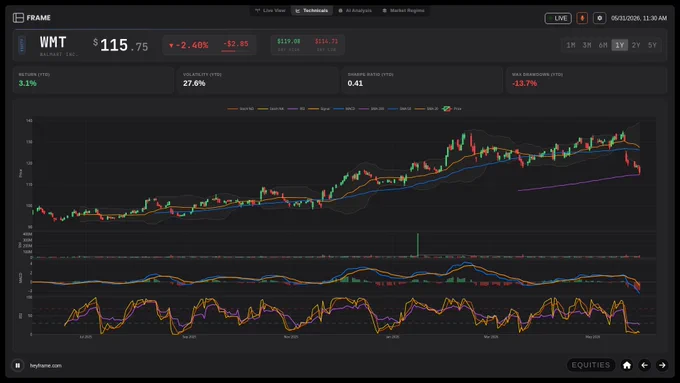Screen dimensions: 680x383
Task: Go to next page with right arrow
Action: (662, 365)
